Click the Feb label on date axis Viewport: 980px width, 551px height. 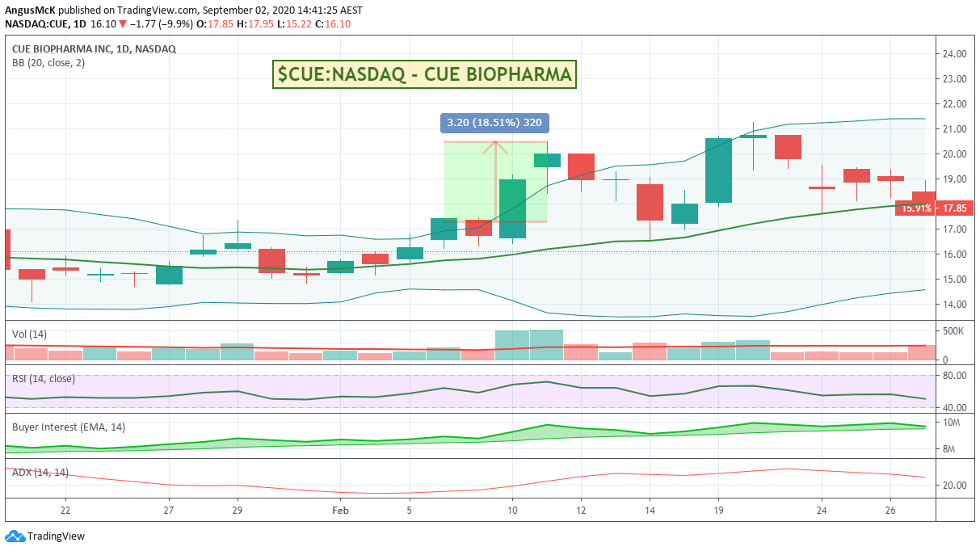[x=340, y=511]
